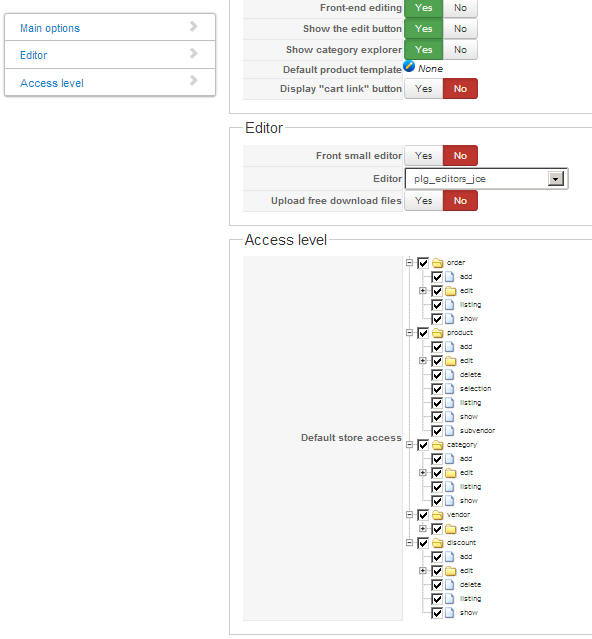Collapse the discount tree node

pos(409,542)
